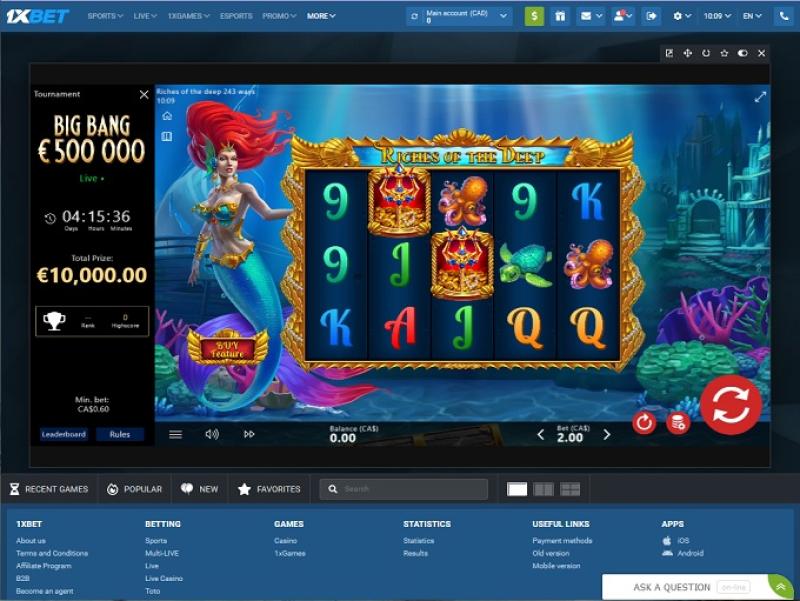The height and width of the screenshot is (601, 800).
Task: Close the game window with the X
Action: click(x=761, y=53)
